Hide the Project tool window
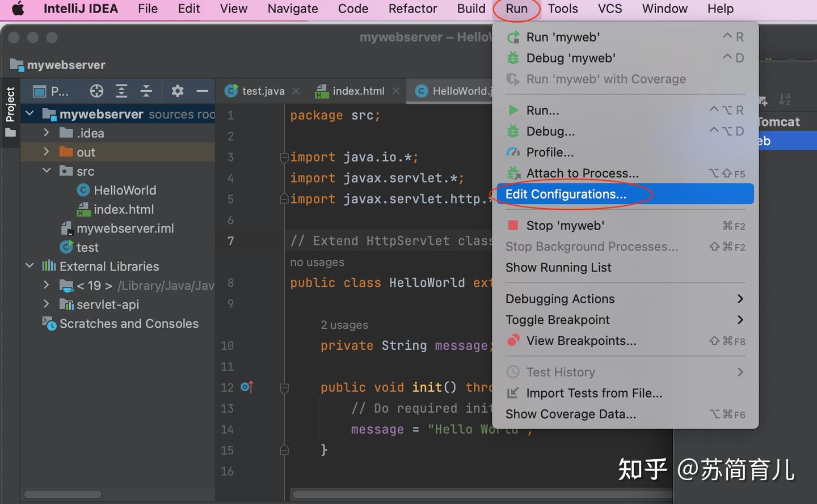817x504 pixels. point(203,91)
